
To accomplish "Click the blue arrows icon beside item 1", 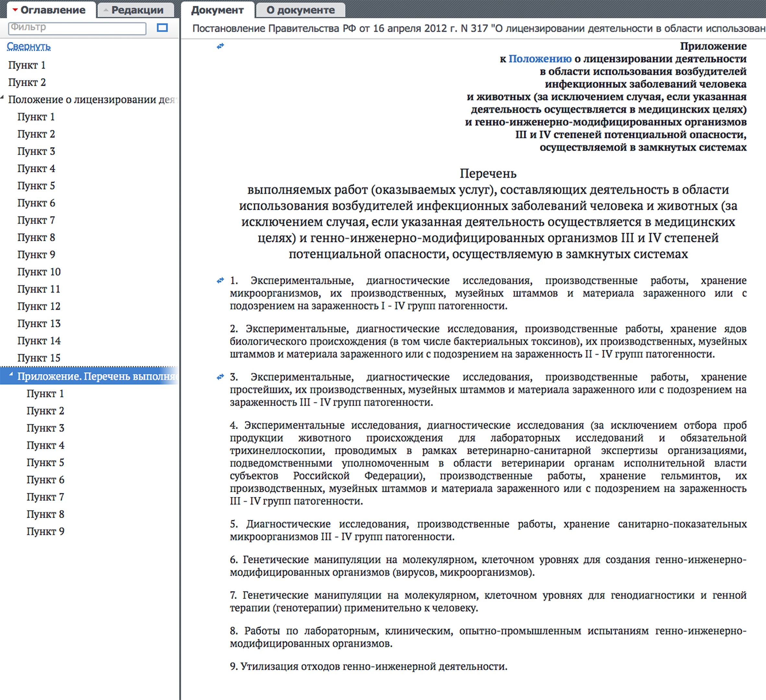I will click(221, 281).
